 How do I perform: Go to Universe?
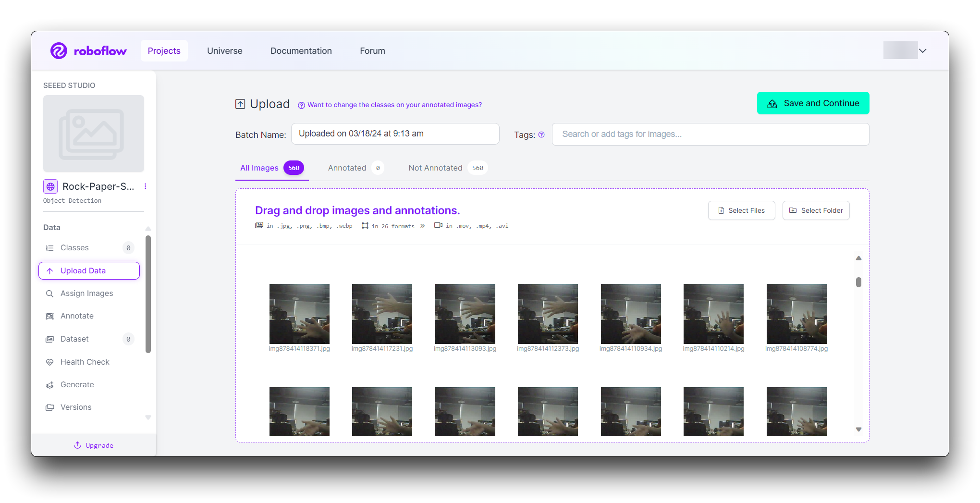pos(225,51)
